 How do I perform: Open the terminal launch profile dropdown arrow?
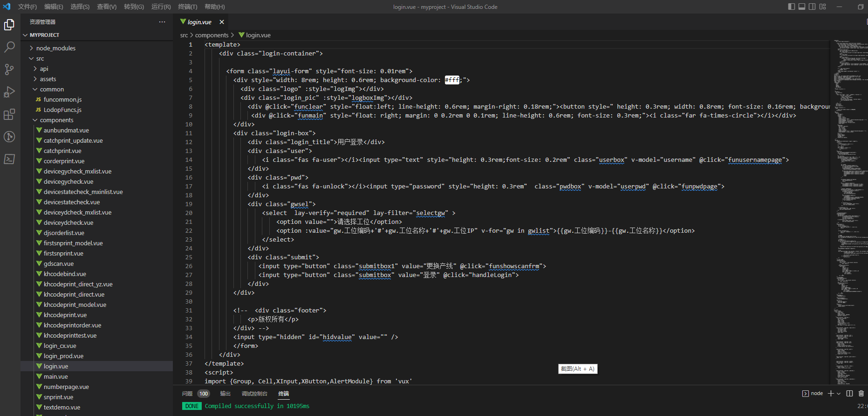point(839,394)
